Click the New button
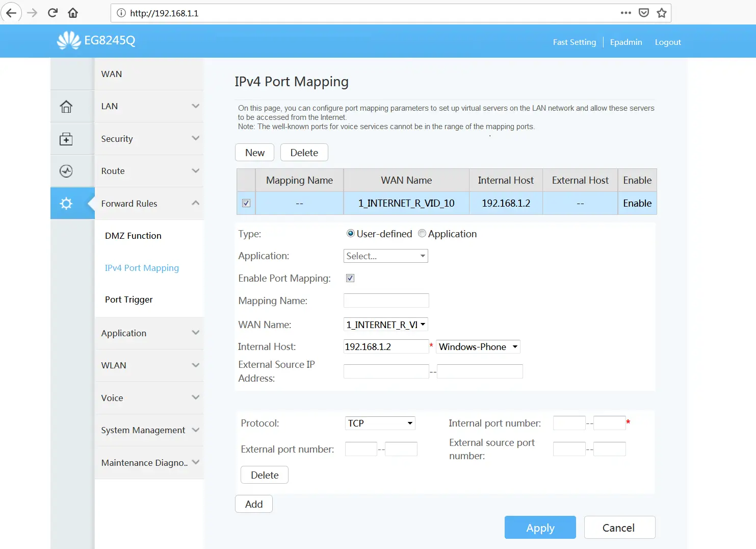 point(255,153)
